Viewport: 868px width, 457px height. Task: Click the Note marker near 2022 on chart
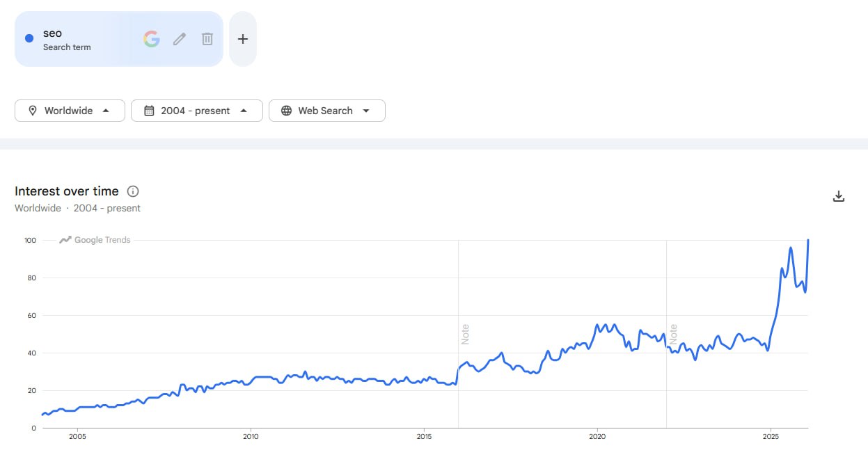click(x=672, y=334)
